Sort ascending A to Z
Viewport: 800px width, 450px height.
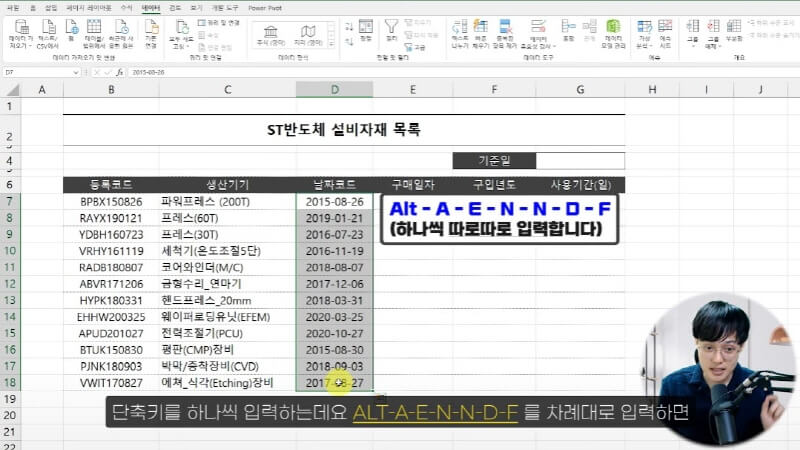click(x=349, y=27)
